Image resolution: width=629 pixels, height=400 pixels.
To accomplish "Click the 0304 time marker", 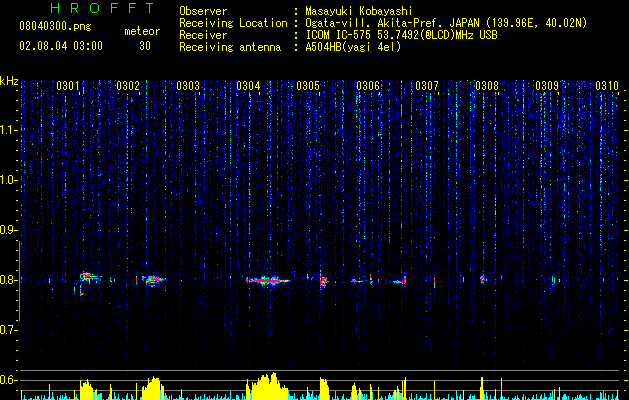I will pyautogui.click(x=248, y=86).
